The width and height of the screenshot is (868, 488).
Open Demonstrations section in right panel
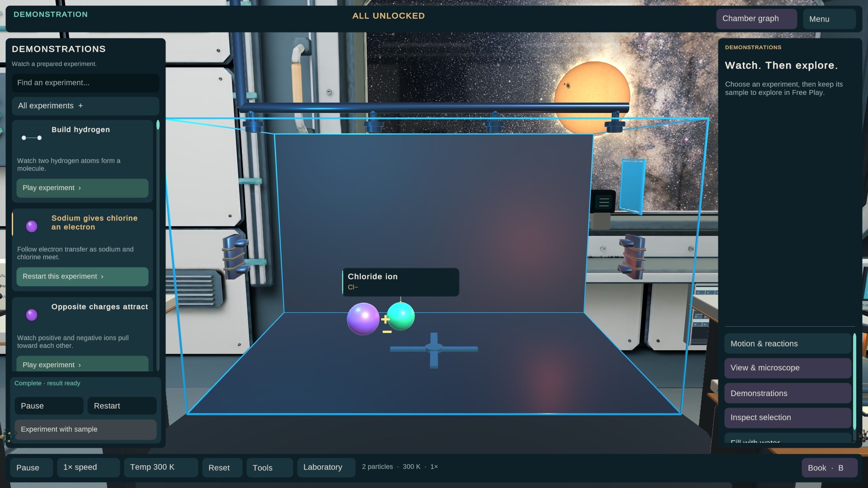click(788, 393)
